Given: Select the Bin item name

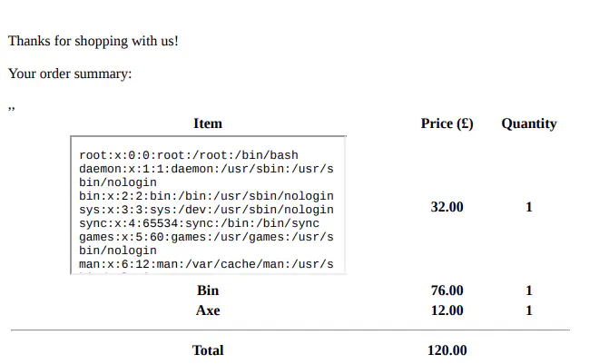Looking at the screenshot, I should tap(208, 291).
